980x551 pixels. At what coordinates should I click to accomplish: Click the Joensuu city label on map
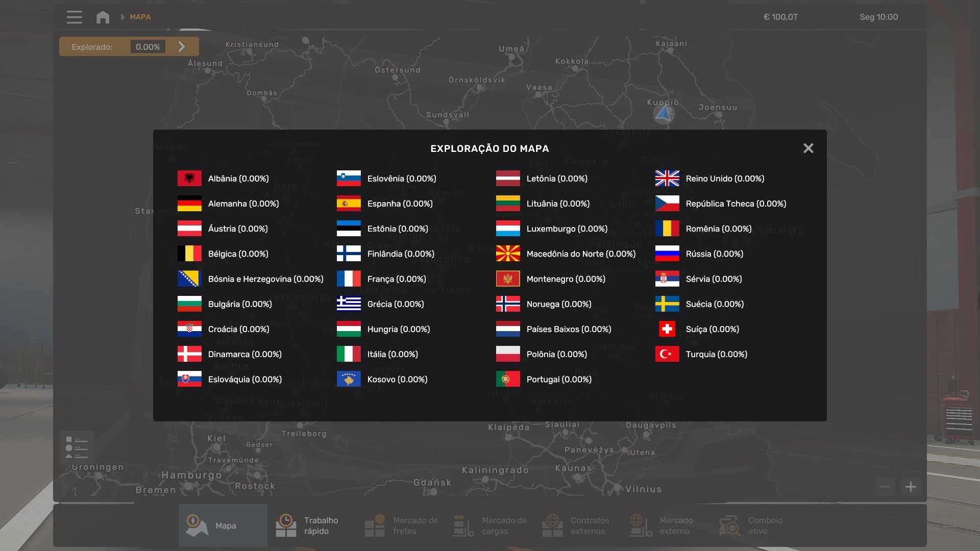coord(718,107)
